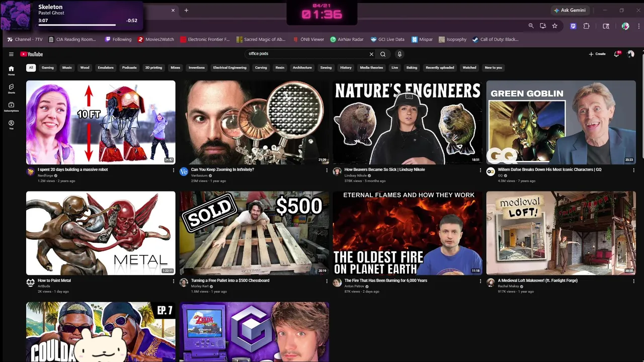This screenshot has height=362, width=644.
Task: Open more options for Zooming In video
Action: click(327, 170)
